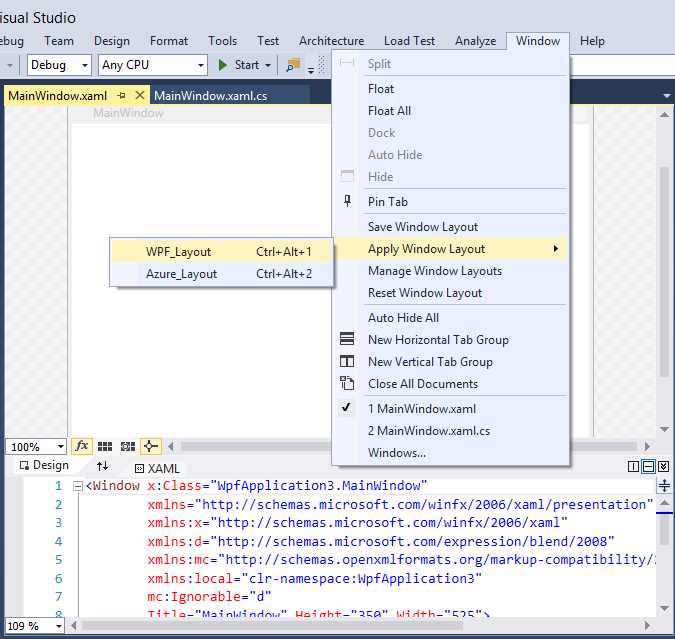The height and width of the screenshot is (639, 675).
Task: Click the XAML editor split handle icon
Action: [x=664, y=486]
